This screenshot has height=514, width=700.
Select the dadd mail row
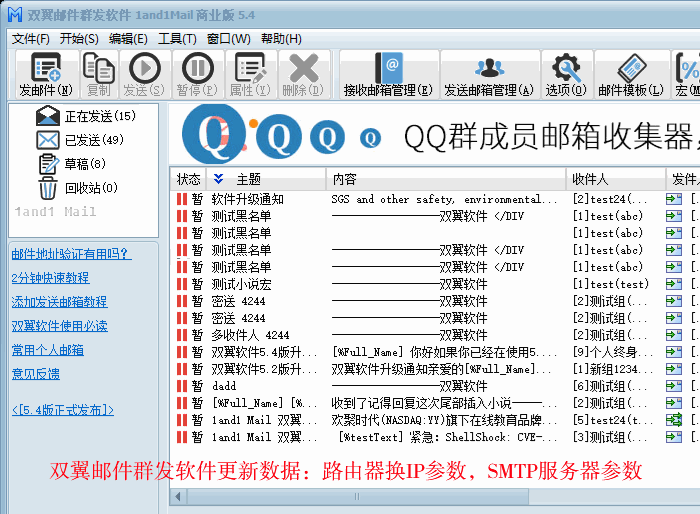[x=435, y=386]
